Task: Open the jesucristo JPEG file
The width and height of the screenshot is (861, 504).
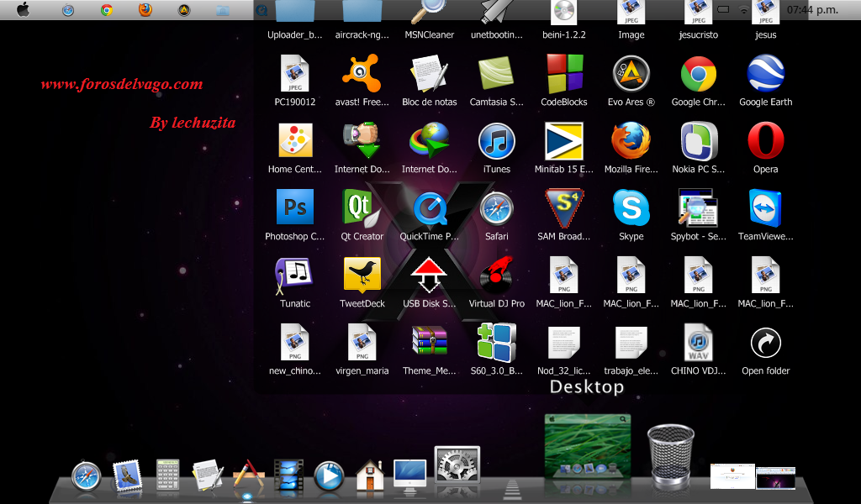Action: (699, 12)
